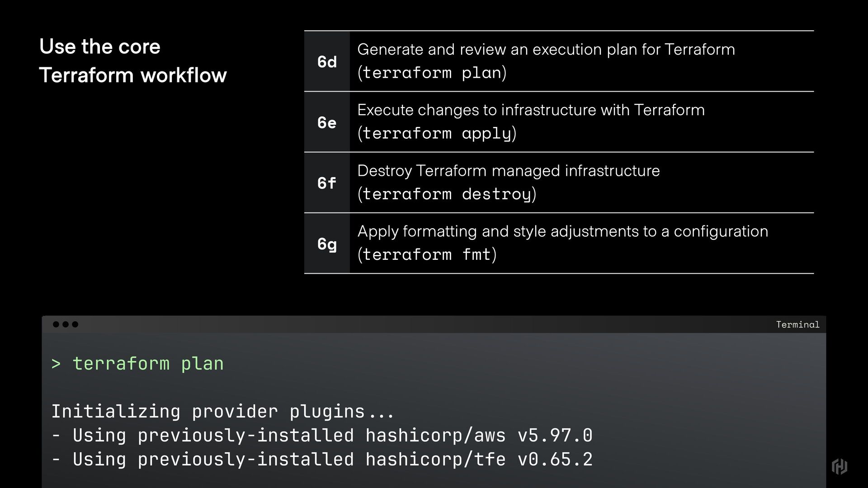Click the hashicorp/tfe v0.65.2 output line
Screen dimensions: 868x488
pos(322,459)
